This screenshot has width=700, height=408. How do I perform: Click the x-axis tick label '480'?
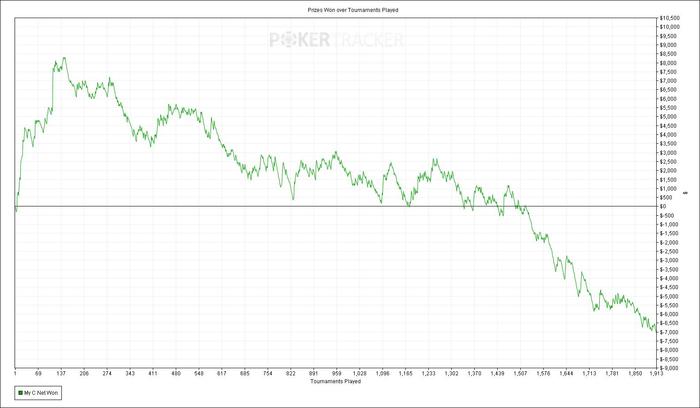tap(176, 373)
